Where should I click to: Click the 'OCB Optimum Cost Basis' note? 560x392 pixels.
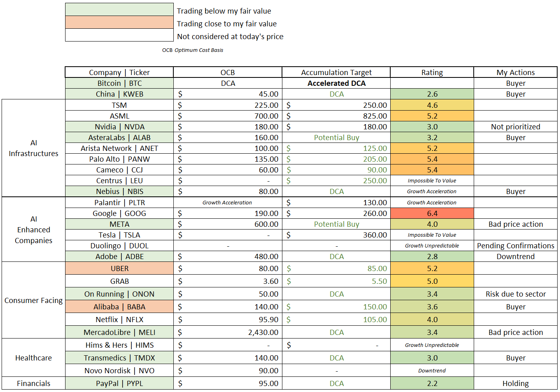(x=193, y=50)
